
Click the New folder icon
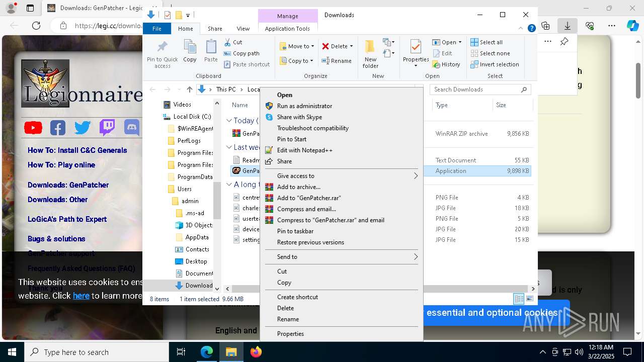(x=370, y=47)
